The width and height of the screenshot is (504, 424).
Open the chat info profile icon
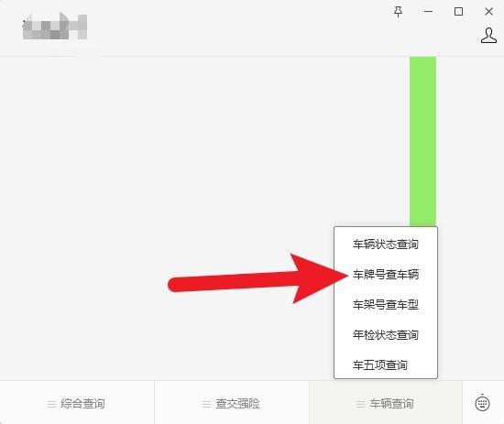click(x=488, y=36)
